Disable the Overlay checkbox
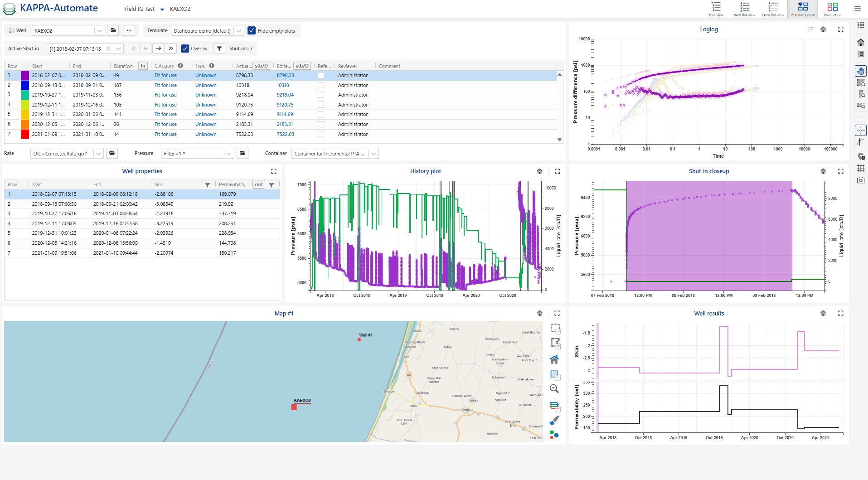The width and height of the screenshot is (868, 480). point(185,48)
